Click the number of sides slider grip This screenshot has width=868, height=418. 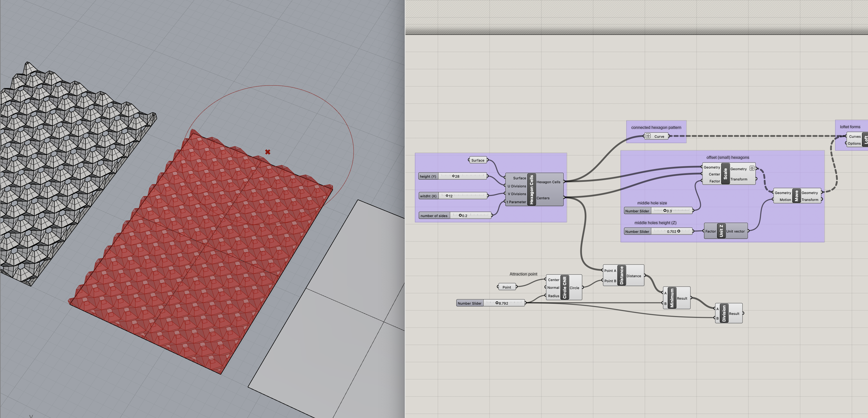coord(460,215)
